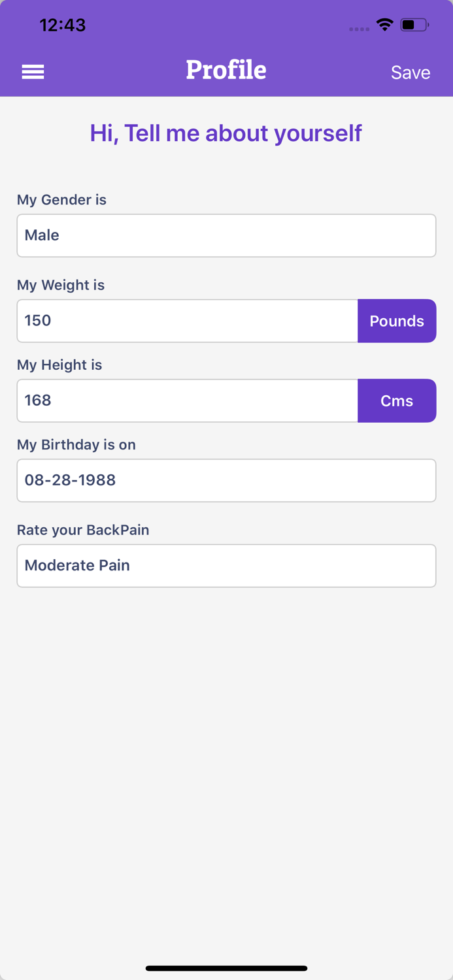Save the profile
453x980 pixels.
point(411,73)
